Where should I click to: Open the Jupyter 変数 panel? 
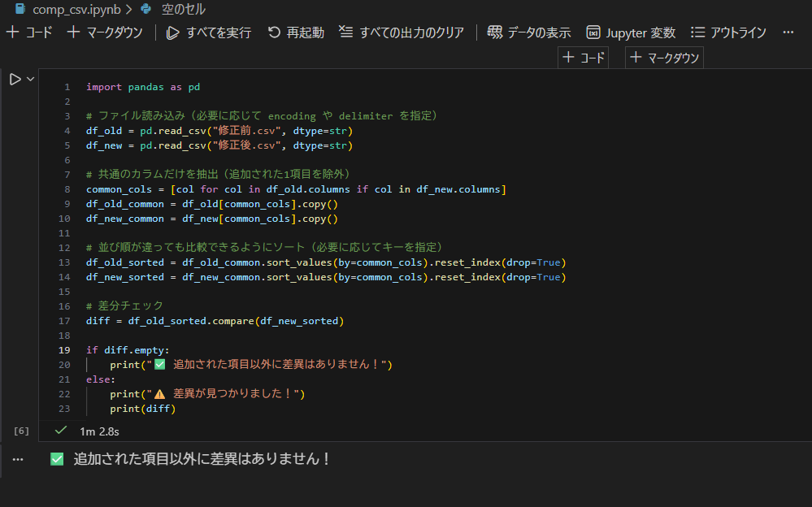631,32
